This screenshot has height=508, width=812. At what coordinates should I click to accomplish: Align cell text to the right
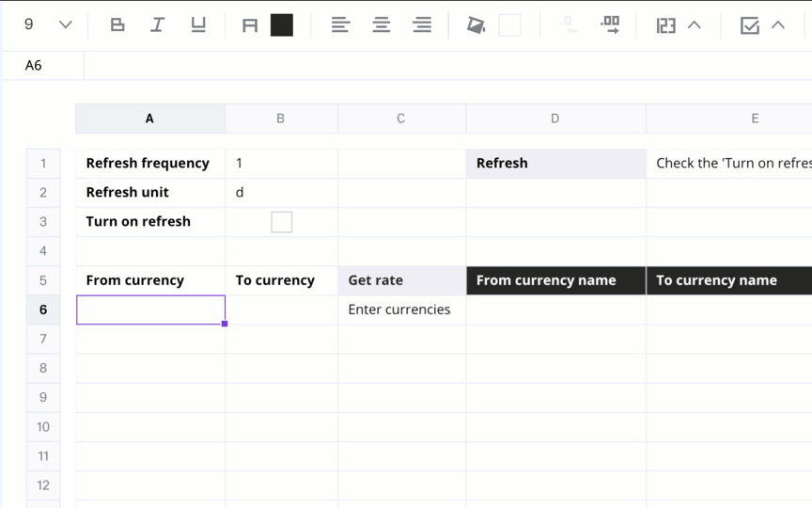[422, 24]
